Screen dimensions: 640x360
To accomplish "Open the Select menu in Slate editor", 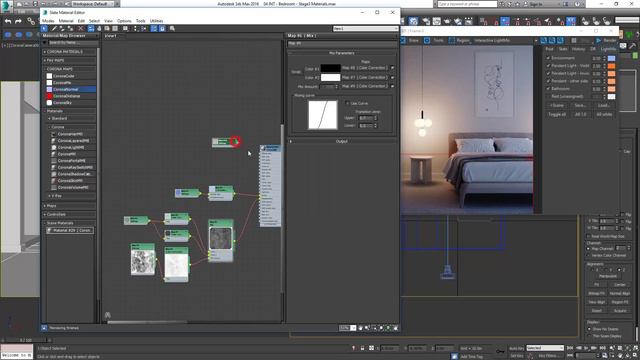I will [x=94, y=21].
